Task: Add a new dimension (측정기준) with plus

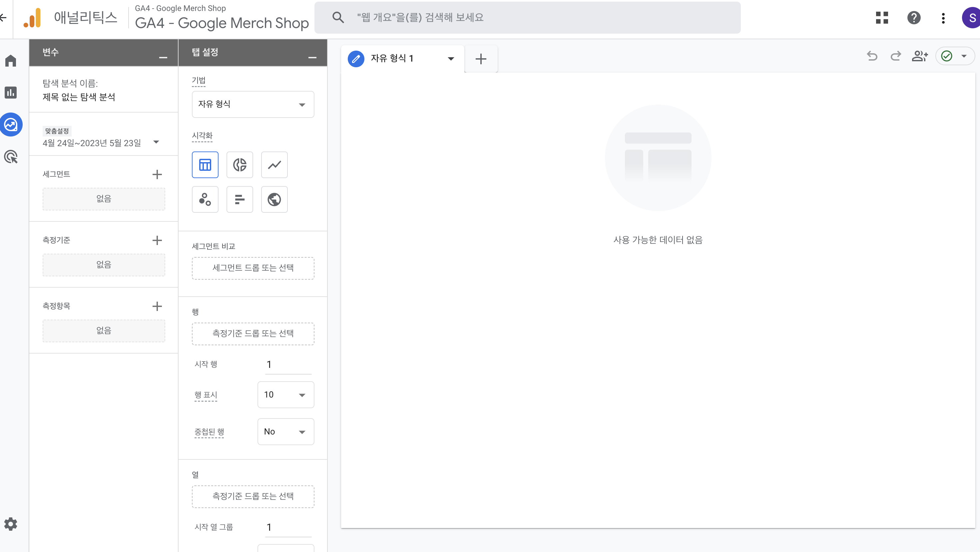Action: click(157, 240)
